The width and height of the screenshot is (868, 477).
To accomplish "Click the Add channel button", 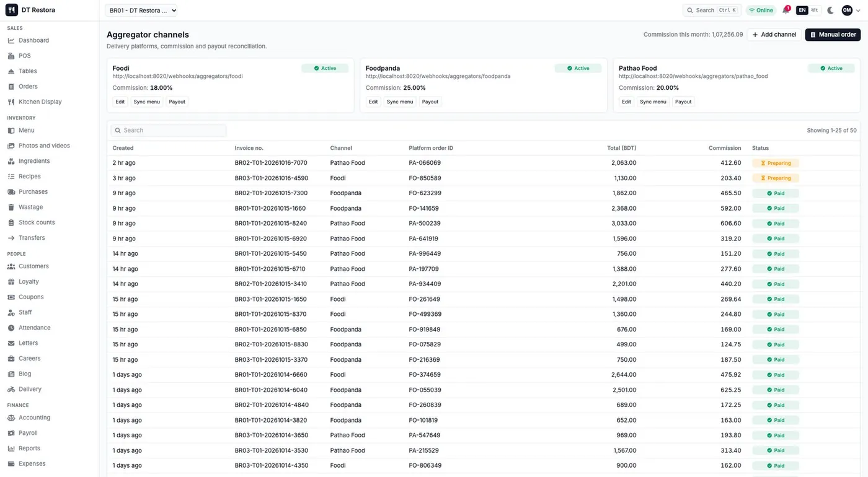I will [x=774, y=35].
